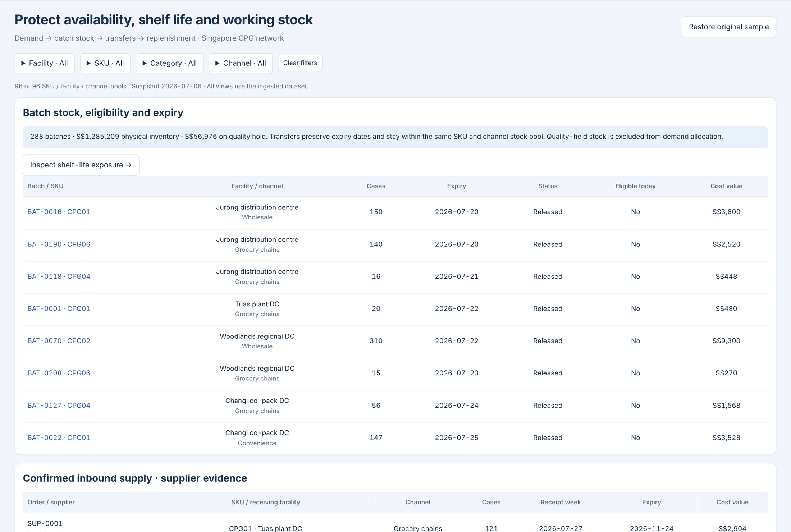791x532 pixels.
Task: Select the S$3,600 cost value cell
Action: click(x=726, y=212)
